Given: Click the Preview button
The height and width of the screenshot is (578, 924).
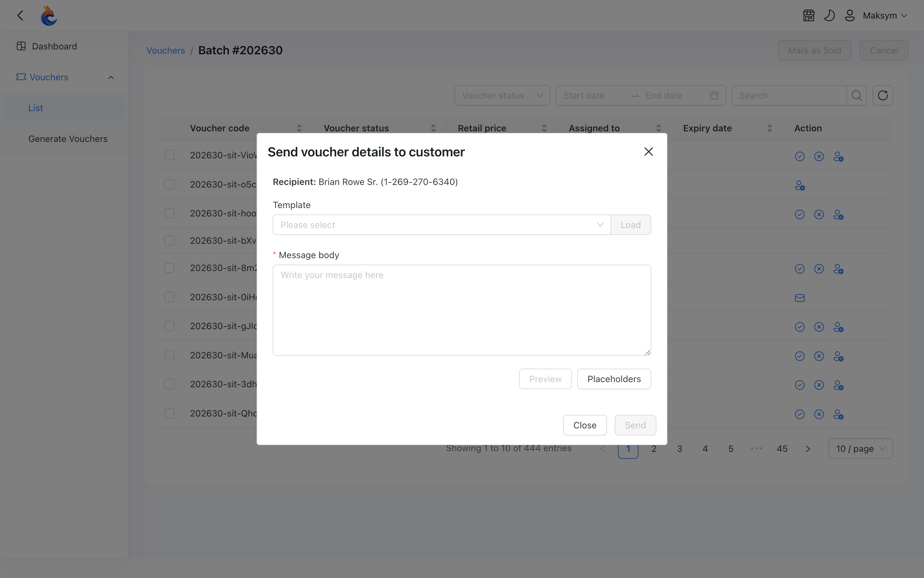Looking at the screenshot, I should pos(545,379).
